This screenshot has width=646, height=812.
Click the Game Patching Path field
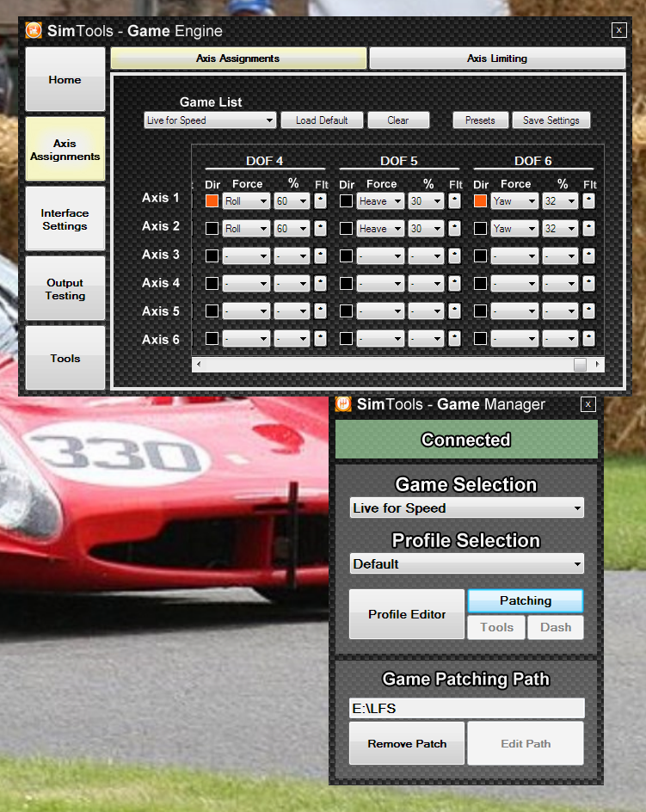[x=466, y=708]
